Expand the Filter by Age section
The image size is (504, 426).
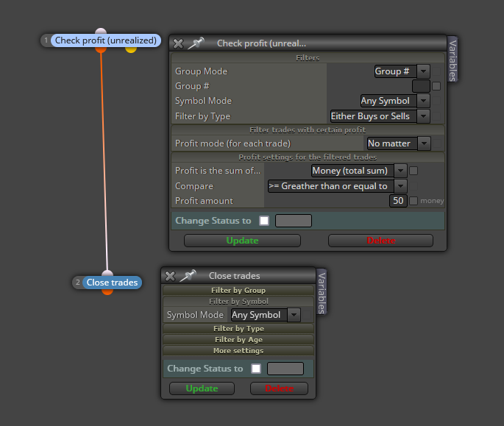(238, 340)
